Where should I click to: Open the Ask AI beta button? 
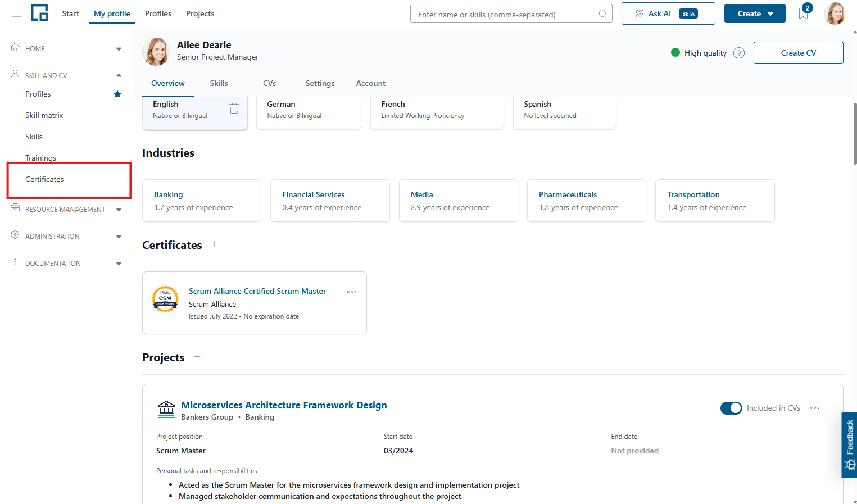coord(668,13)
